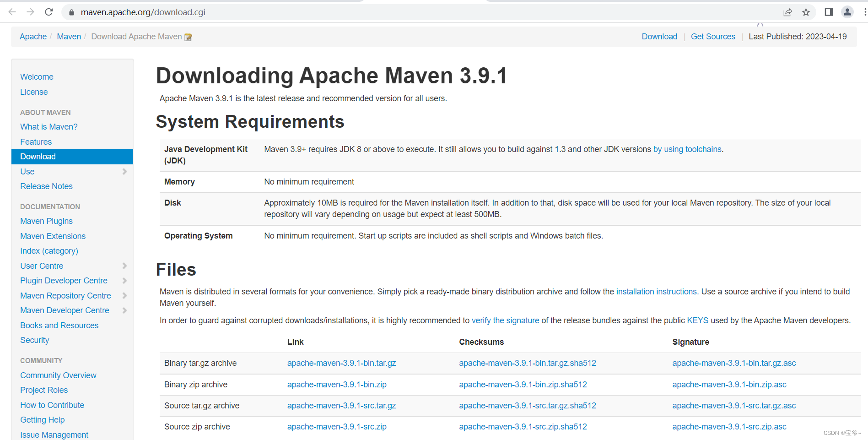Open apache-maven-3.9.1-src.zip.sha512 checksum
Screen dimensions: 868x440
tap(523, 427)
